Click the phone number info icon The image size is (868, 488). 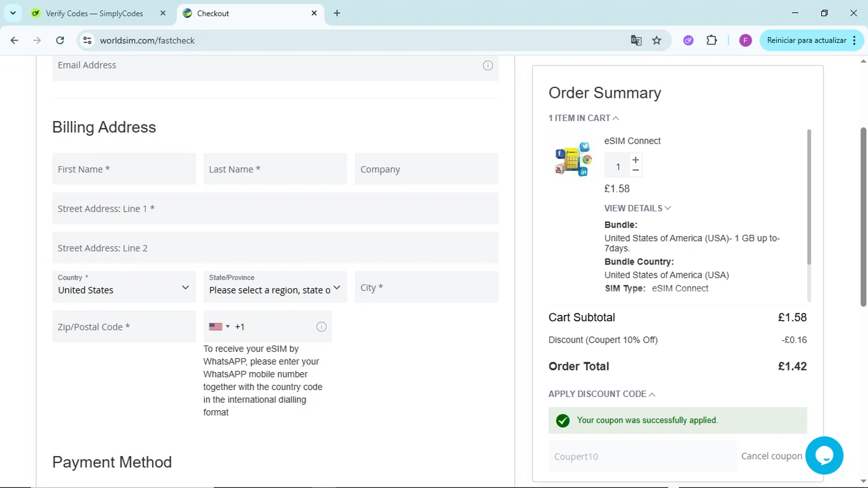click(x=321, y=327)
